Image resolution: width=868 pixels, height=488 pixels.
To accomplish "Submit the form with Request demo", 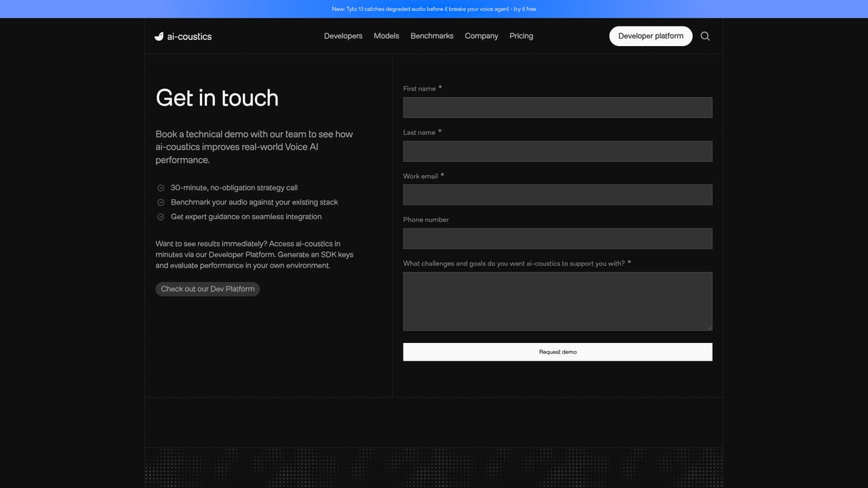I will [557, 352].
